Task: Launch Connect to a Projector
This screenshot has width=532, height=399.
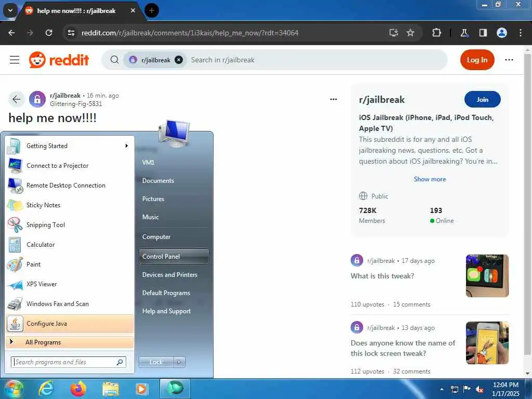Action: [70, 166]
